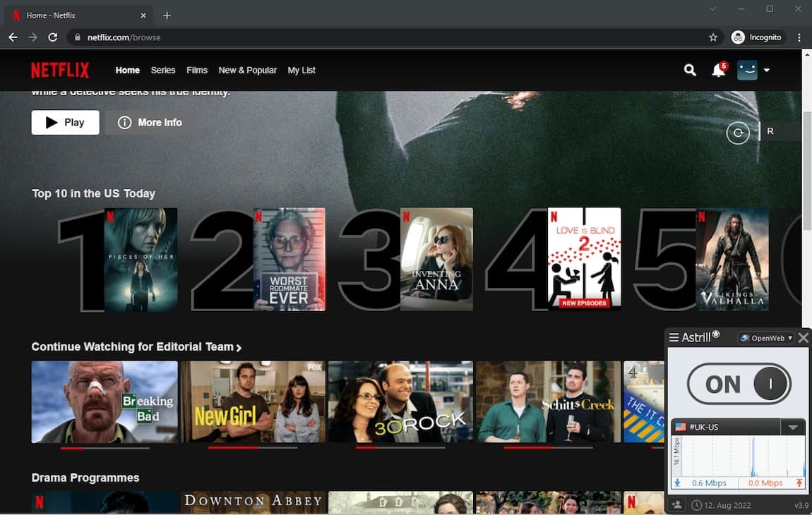Click the Netflix logo
The height and width of the screenshot is (515, 812).
[x=60, y=70]
